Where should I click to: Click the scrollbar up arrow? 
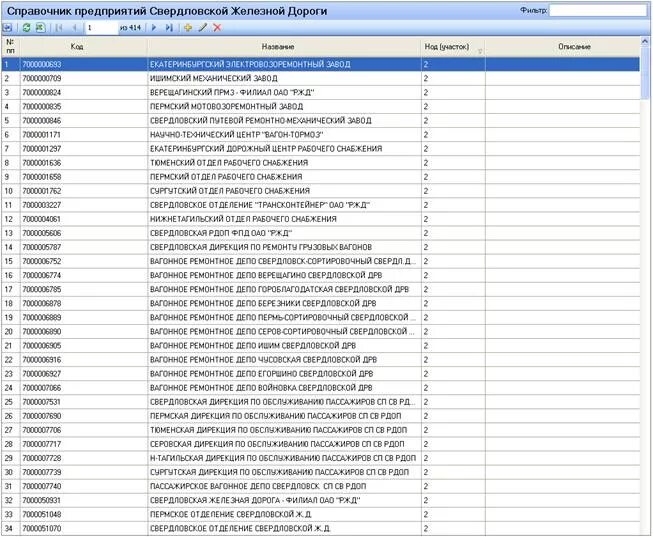645,41
